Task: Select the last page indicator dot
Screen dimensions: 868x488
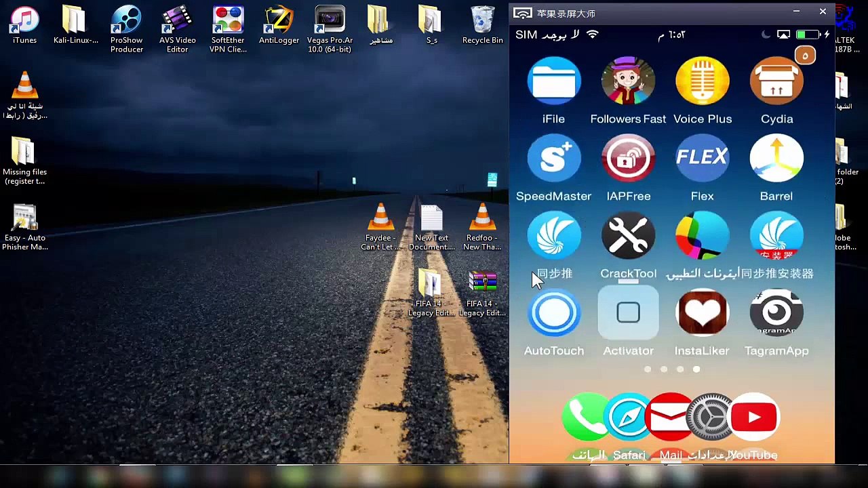Action: (x=696, y=369)
